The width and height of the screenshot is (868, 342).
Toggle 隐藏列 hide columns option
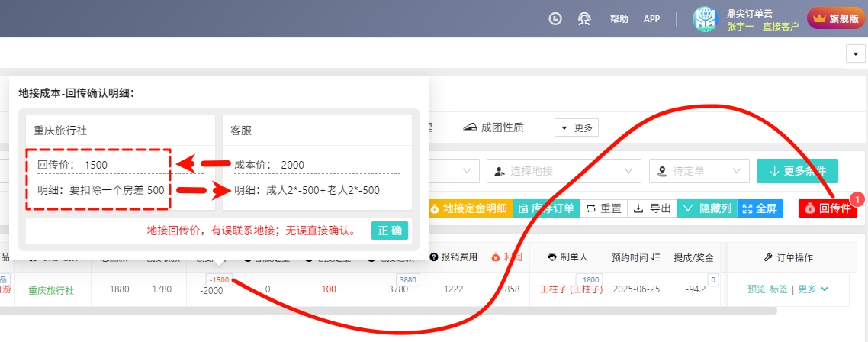[707, 208]
